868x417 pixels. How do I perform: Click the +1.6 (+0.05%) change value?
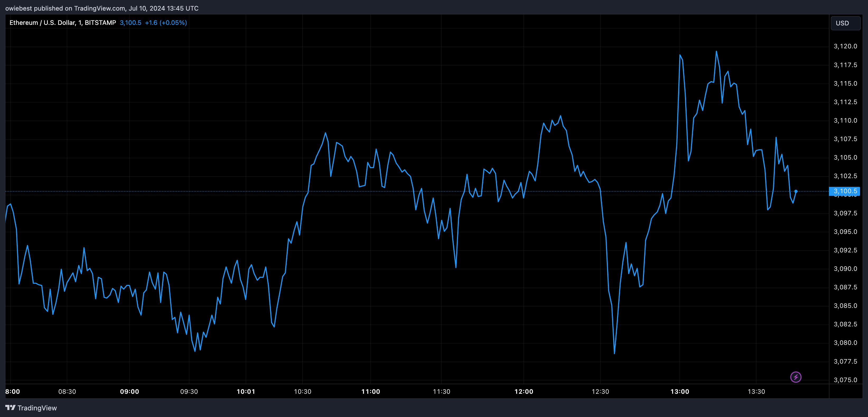click(x=166, y=22)
